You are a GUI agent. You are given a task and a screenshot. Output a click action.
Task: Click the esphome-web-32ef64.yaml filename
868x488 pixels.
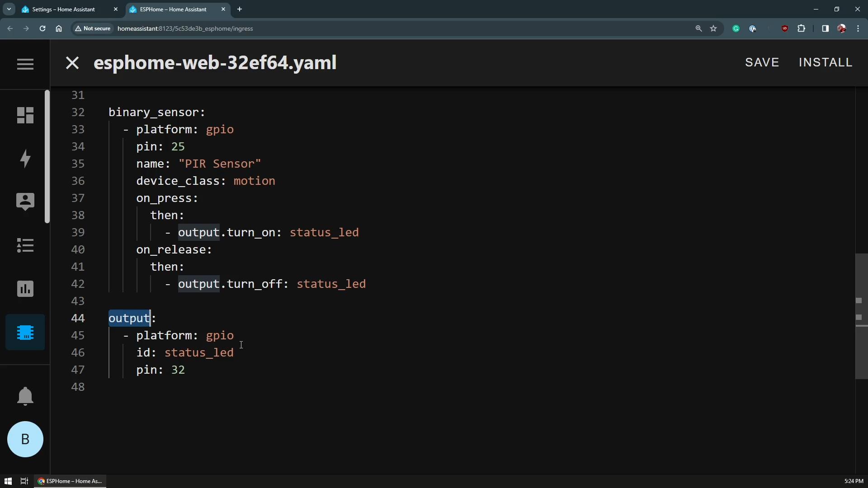tap(215, 62)
